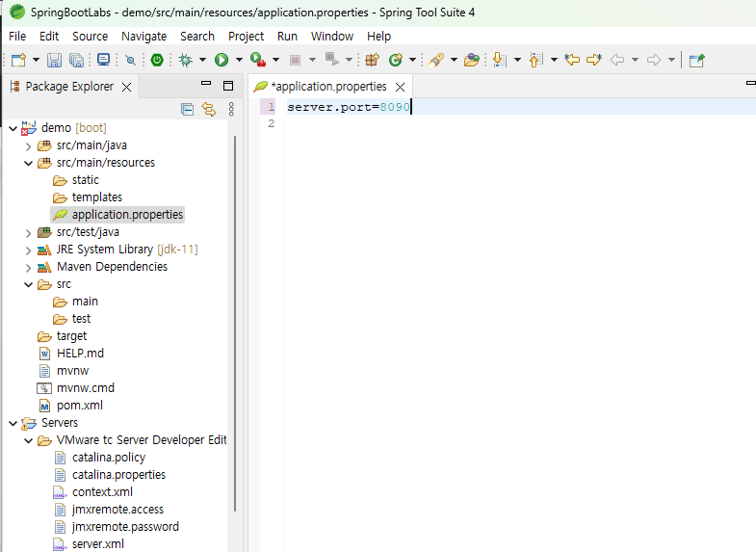The height and width of the screenshot is (552, 756).
Task: Open the terminal console toolbar icon
Action: [103, 60]
